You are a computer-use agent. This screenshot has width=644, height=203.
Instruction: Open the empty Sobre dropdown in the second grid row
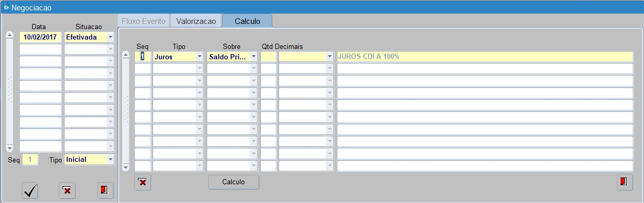254,69
